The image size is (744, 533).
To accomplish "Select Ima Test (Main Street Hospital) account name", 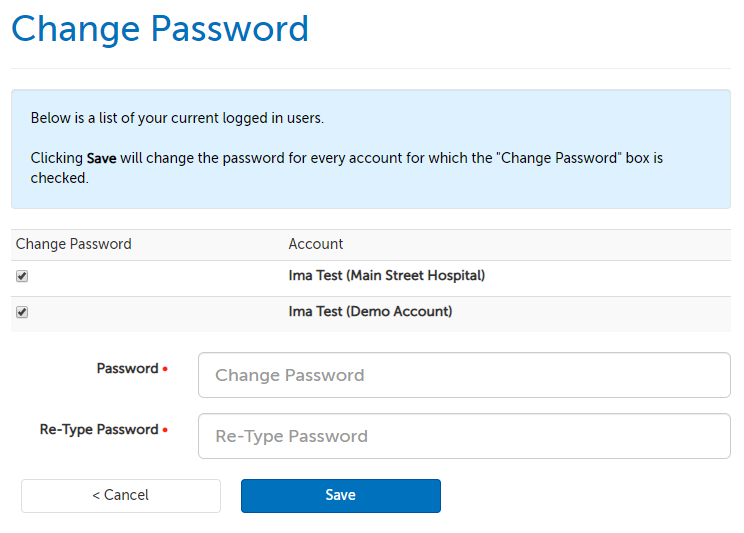I will [x=386, y=275].
